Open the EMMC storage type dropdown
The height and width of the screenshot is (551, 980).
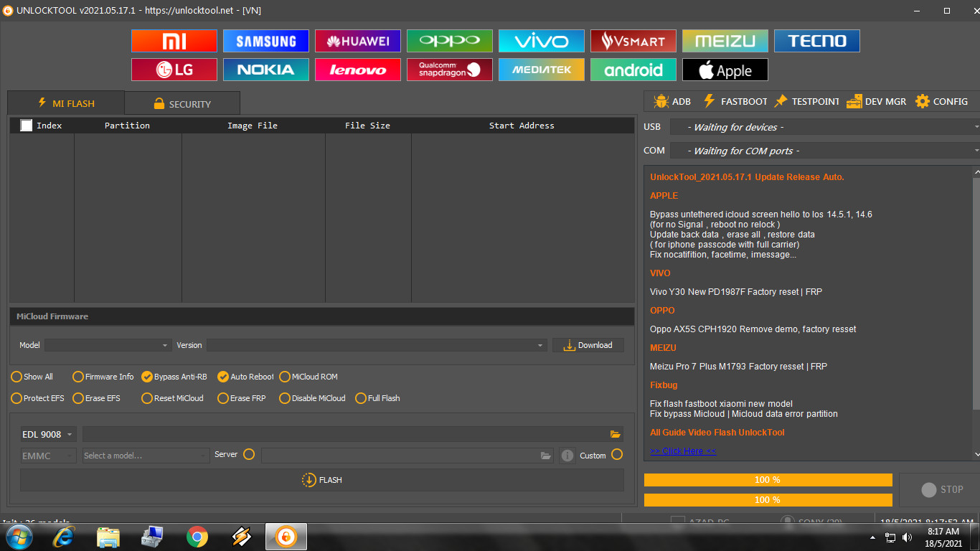point(48,456)
